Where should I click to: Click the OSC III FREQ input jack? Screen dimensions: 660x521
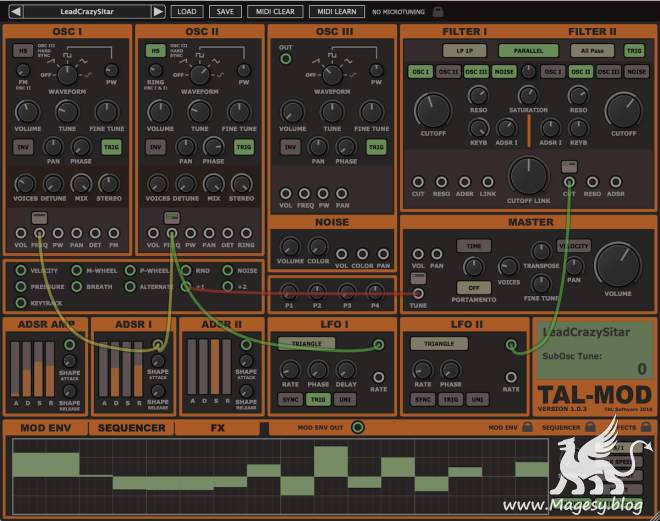[x=304, y=193]
